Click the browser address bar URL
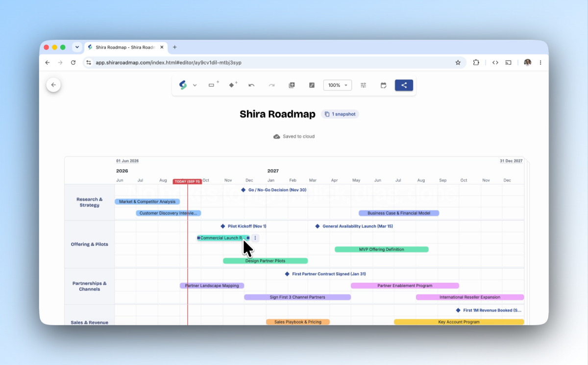Screen dimensions: 588x365 coord(169,63)
